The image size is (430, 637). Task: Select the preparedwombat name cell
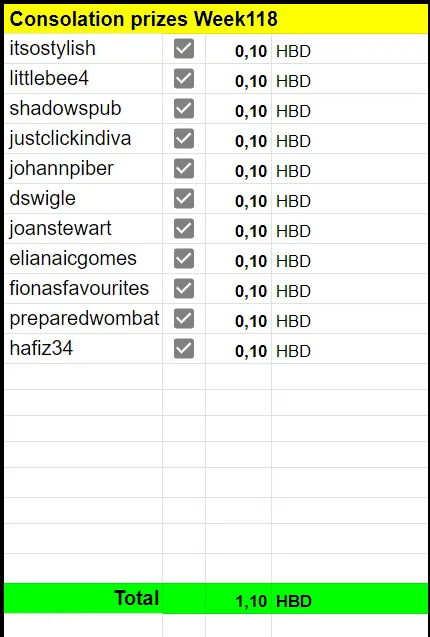coord(83,319)
